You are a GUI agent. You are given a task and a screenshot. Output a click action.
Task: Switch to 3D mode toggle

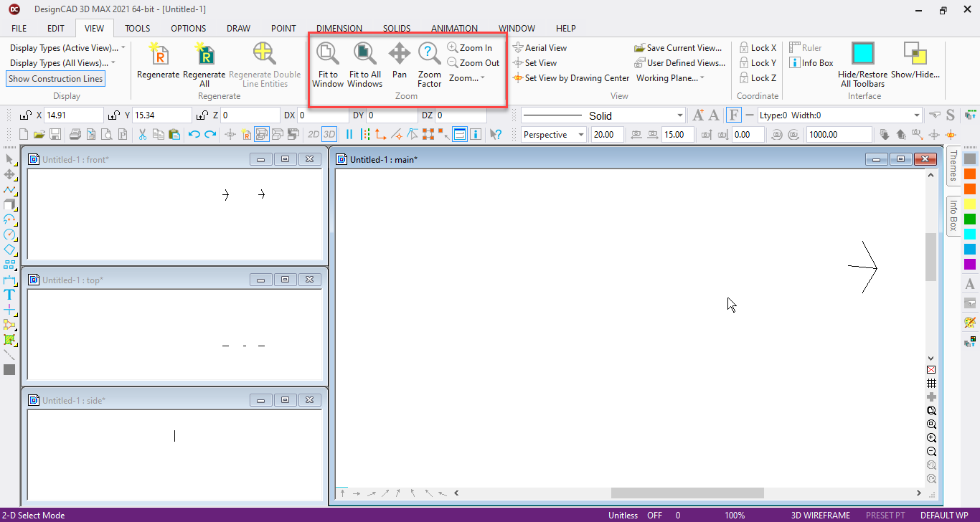(x=329, y=134)
